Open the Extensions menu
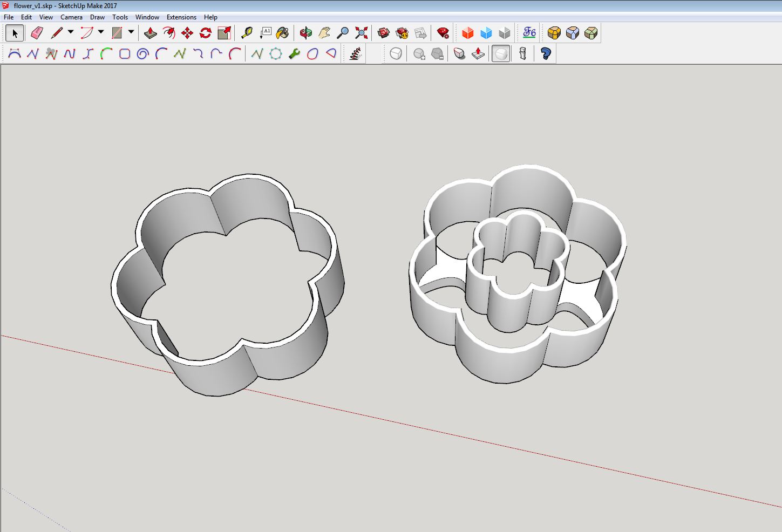The image size is (782, 532). pyautogui.click(x=181, y=17)
